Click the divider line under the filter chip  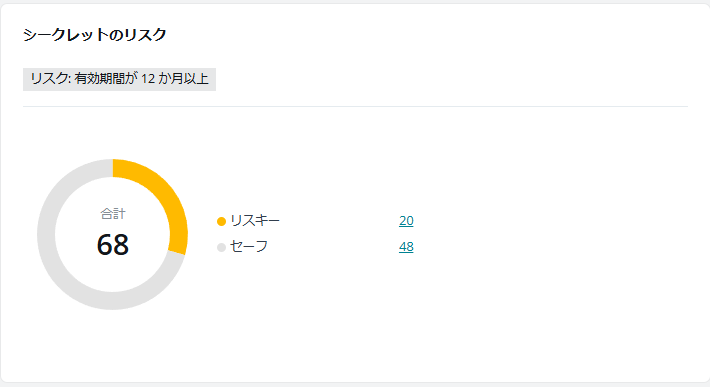355,107
